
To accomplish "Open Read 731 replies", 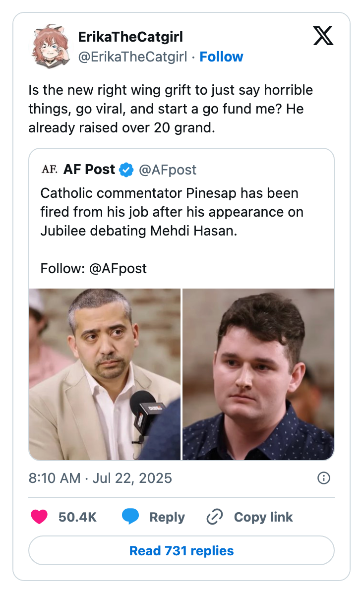I will pyautogui.click(x=182, y=550).
